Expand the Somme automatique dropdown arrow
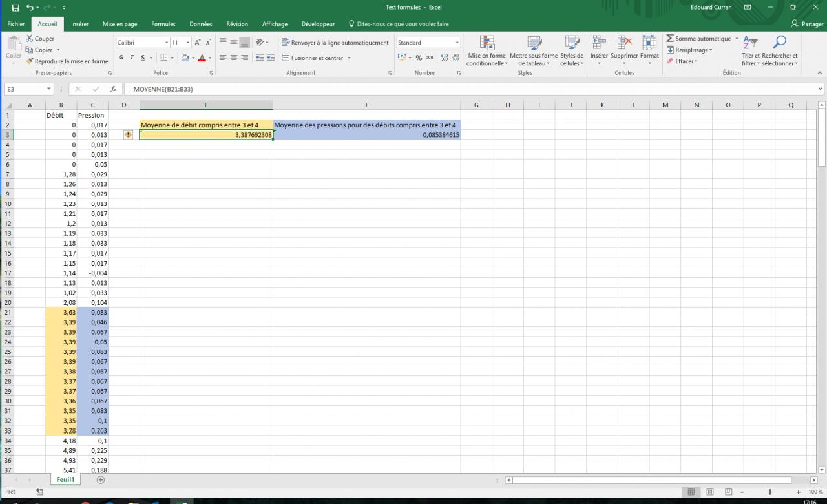This screenshot has width=827, height=504. [x=737, y=39]
